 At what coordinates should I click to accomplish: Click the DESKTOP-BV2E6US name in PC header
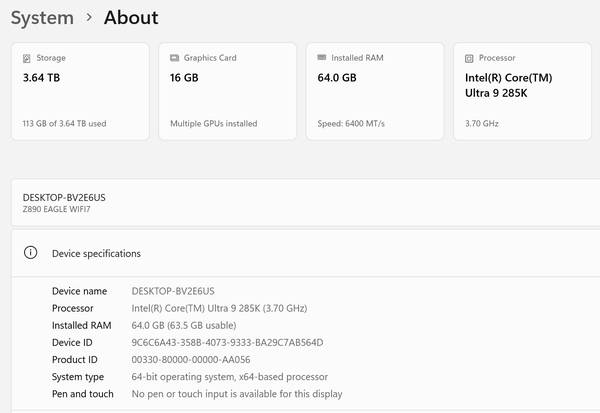63,197
